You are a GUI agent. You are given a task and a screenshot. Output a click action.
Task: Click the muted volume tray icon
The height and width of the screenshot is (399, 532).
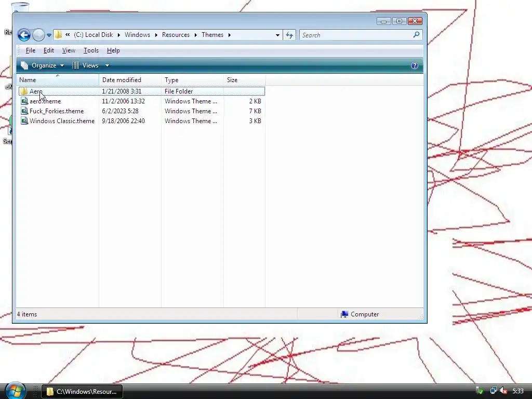click(503, 391)
